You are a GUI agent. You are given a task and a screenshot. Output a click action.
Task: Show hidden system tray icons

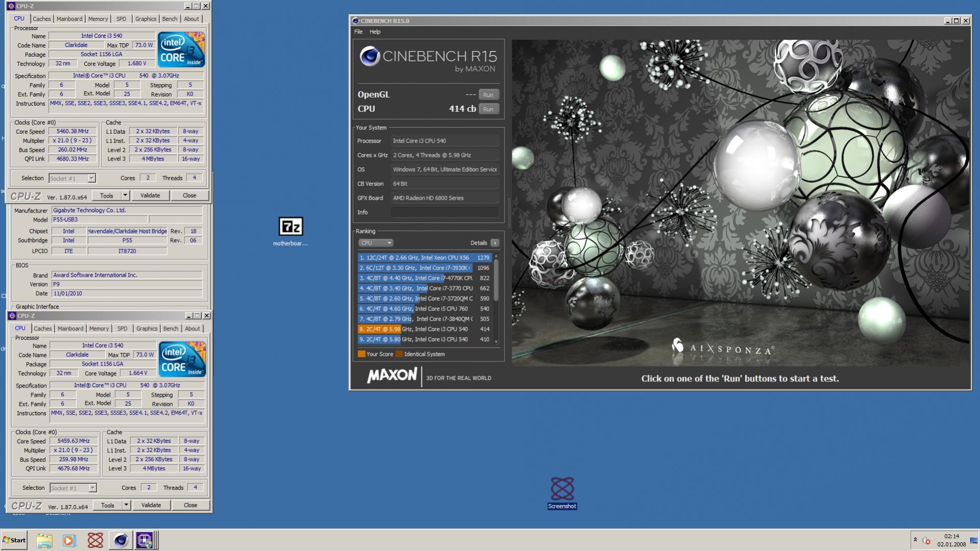pyautogui.click(x=915, y=540)
